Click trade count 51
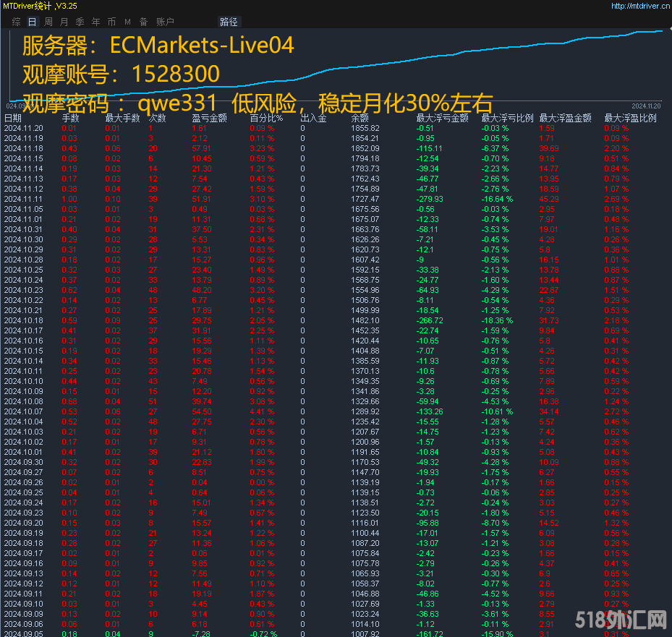This screenshot has width=672, height=637. [x=153, y=401]
